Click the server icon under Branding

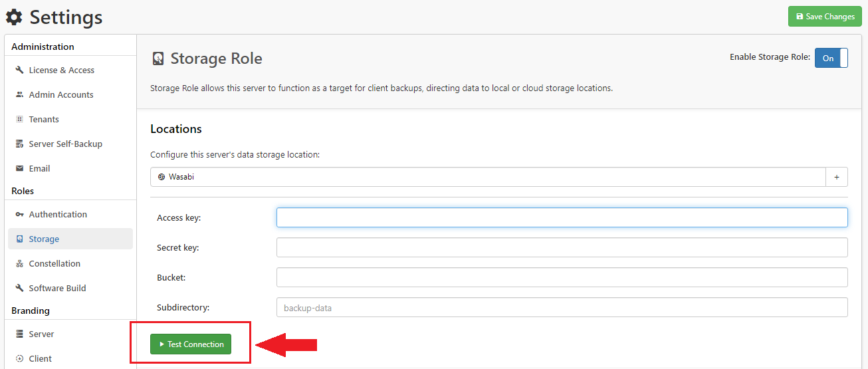20,334
